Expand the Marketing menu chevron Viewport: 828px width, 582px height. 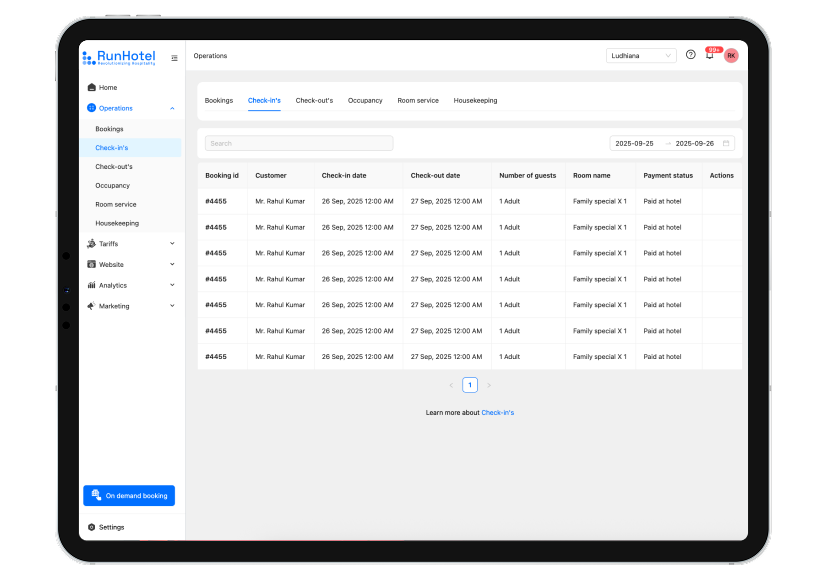tap(172, 306)
